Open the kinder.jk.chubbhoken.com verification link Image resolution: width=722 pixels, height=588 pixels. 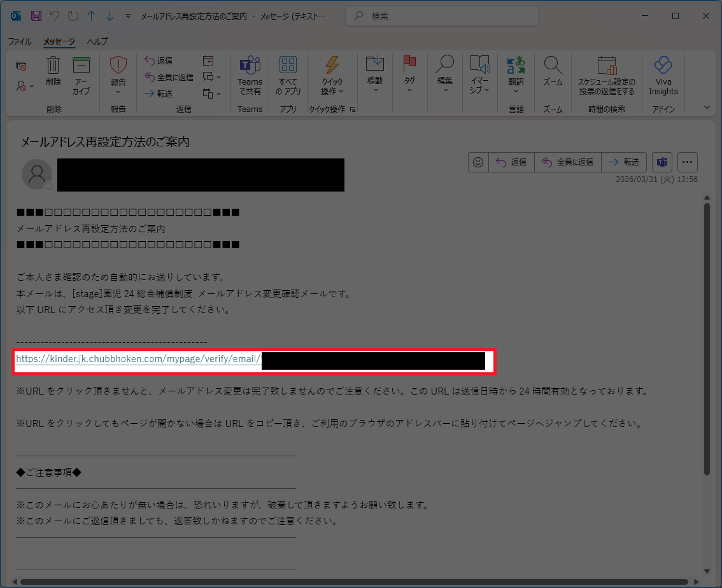tap(139, 359)
